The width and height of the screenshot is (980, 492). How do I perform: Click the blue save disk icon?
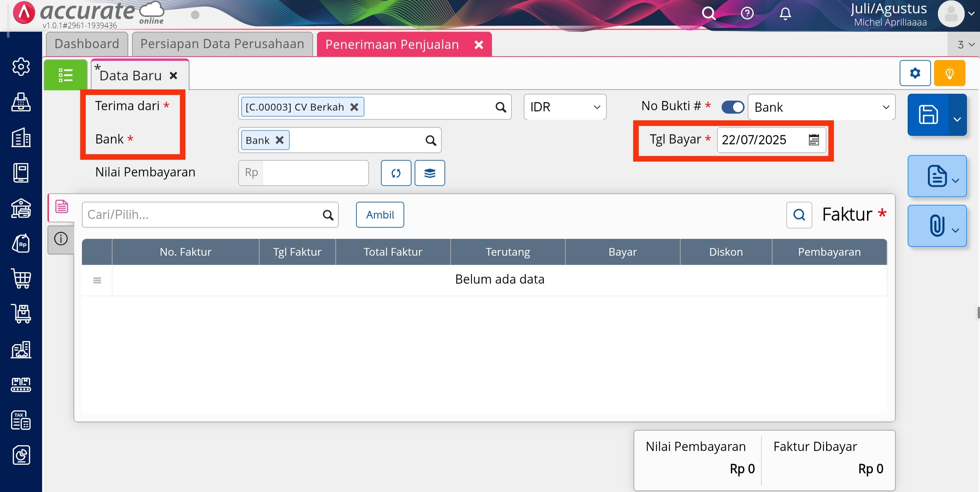pyautogui.click(x=928, y=114)
